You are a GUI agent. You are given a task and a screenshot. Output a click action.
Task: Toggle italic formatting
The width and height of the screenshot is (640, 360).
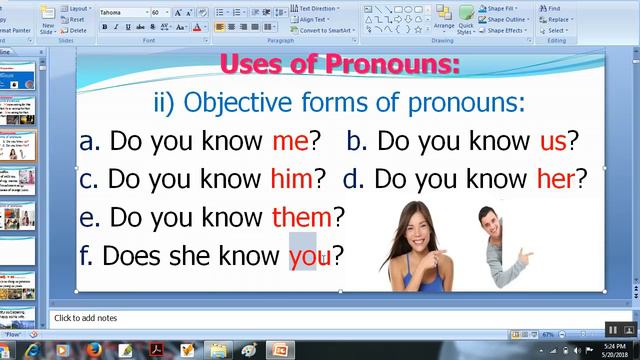coord(116,27)
